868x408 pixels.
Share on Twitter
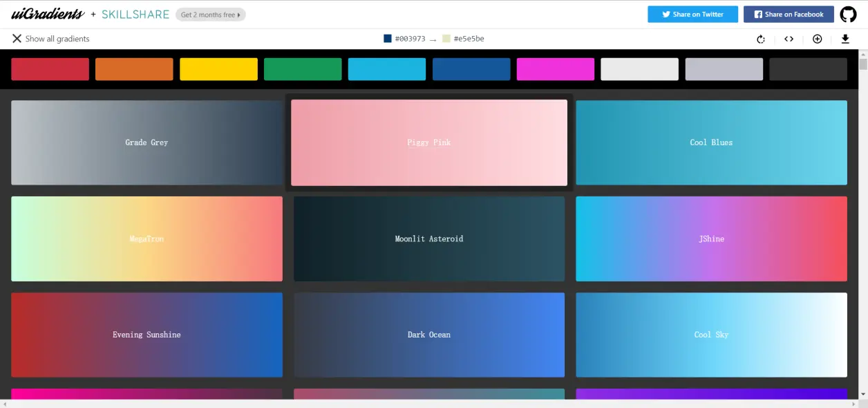[x=692, y=14]
